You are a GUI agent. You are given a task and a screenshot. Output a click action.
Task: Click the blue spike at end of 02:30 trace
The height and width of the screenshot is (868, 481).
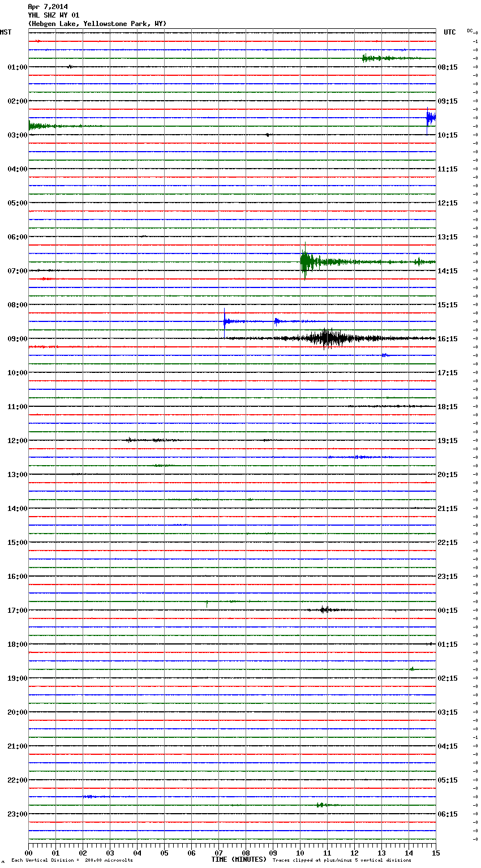pyautogui.click(x=430, y=118)
